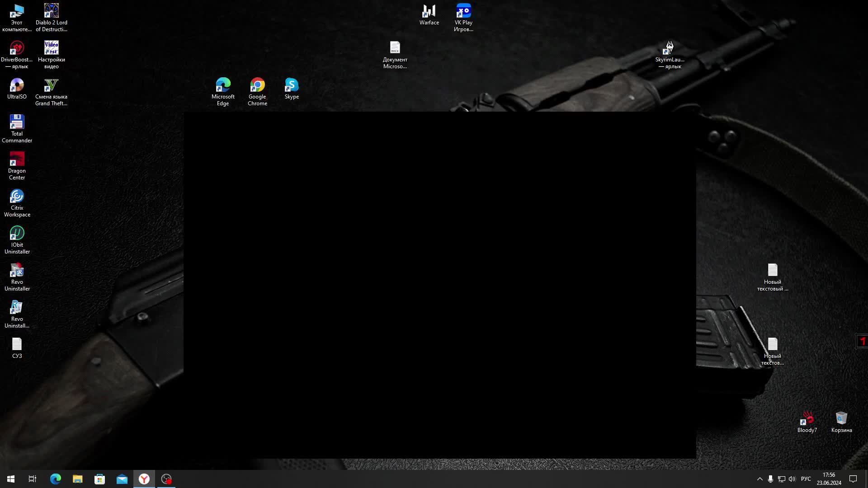Click the Skype desktop shortcut
The height and width of the screenshot is (488, 868).
click(x=292, y=89)
